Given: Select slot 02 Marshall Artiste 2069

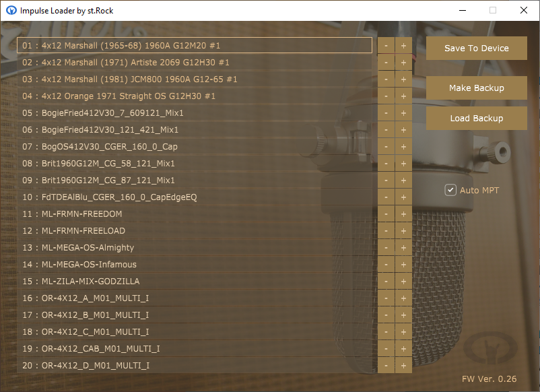Looking at the screenshot, I should click(x=195, y=63).
